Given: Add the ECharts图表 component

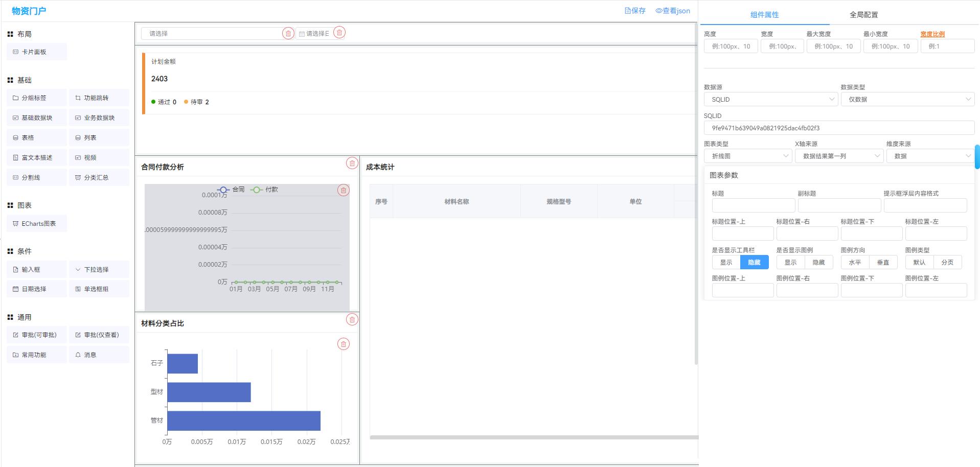Looking at the screenshot, I should click(x=37, y=224).
